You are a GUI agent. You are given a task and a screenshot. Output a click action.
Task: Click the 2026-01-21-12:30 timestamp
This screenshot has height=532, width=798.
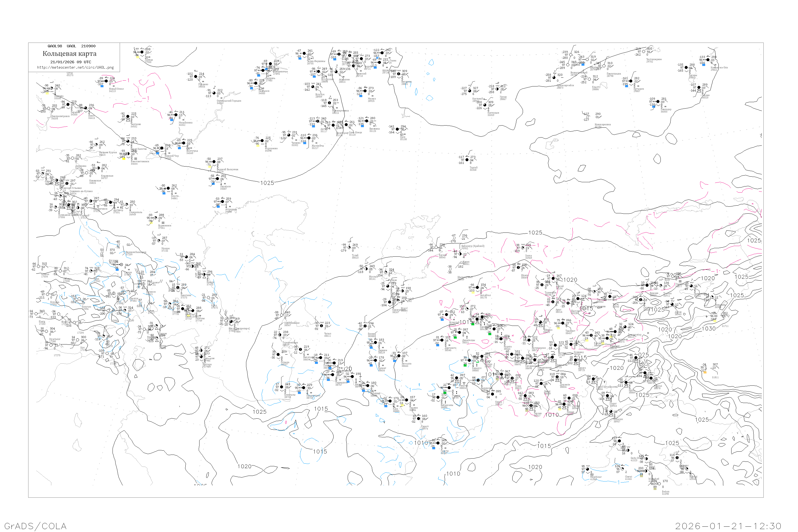point(728,526)
